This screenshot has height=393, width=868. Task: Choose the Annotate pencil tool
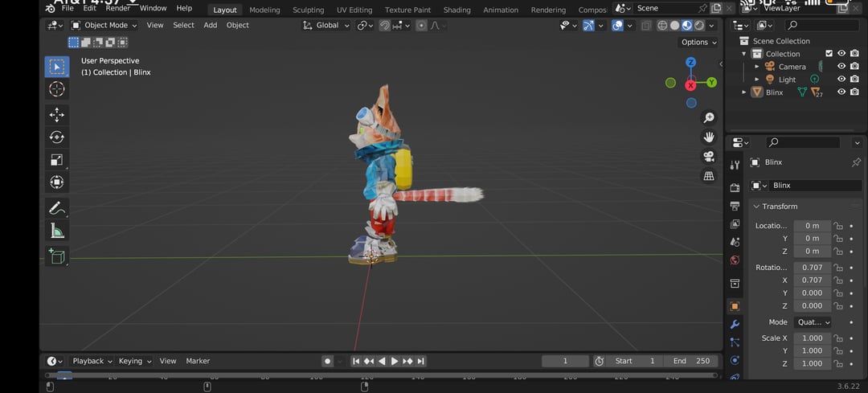(56, 208)
